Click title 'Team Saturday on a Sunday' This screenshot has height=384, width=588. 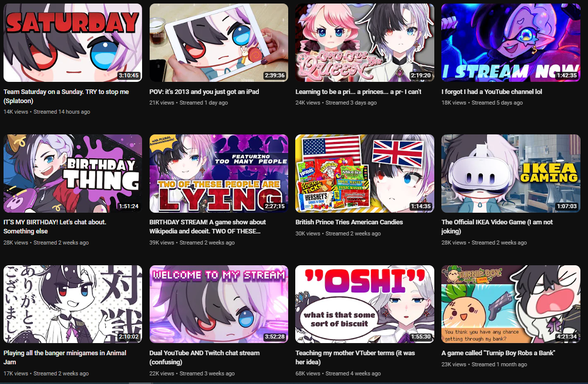pyautogui.click(x=66, y=97)
